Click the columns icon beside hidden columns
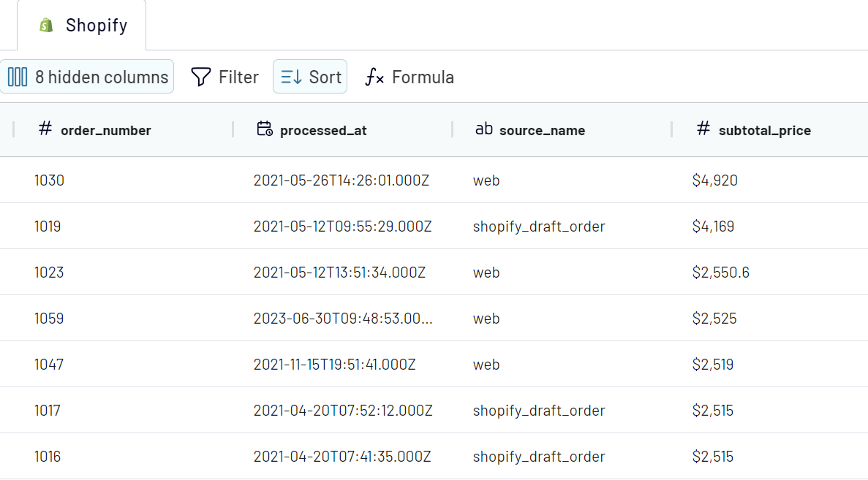Screen dimensions: 868x480 [x=17, y=77]
